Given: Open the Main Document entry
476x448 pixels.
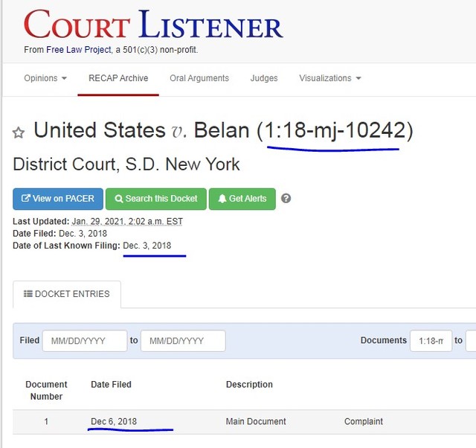Looking at the screenshot, I should pyautogui.click(x=256, y=421).
